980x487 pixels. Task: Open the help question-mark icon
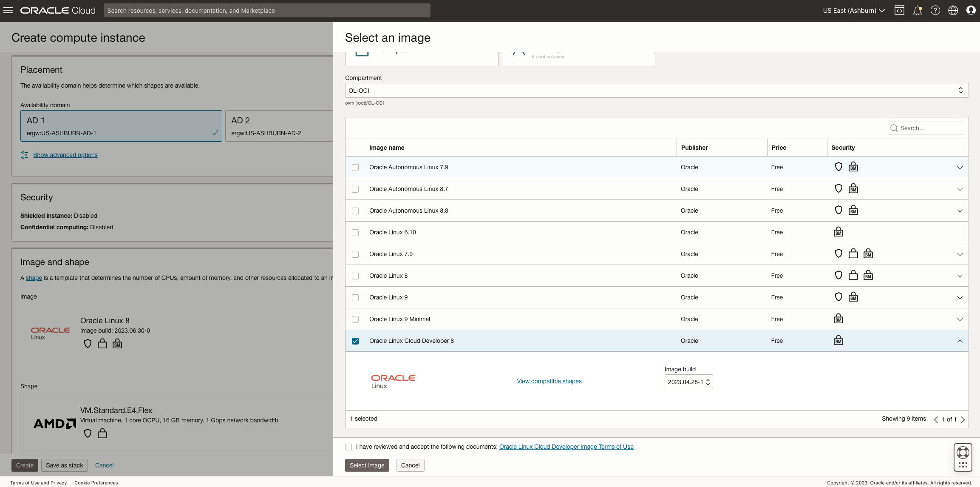pos(935,10)
